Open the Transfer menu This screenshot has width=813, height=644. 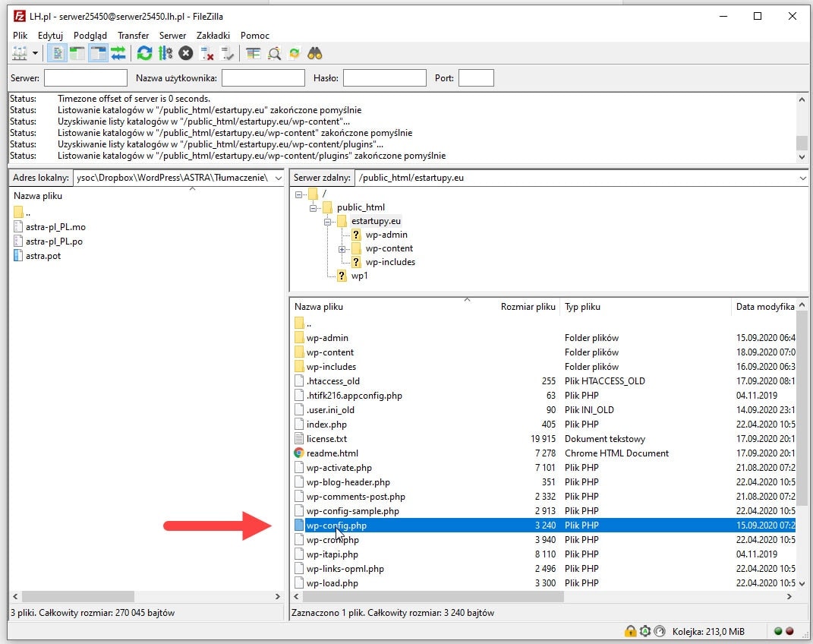[134, 35]
